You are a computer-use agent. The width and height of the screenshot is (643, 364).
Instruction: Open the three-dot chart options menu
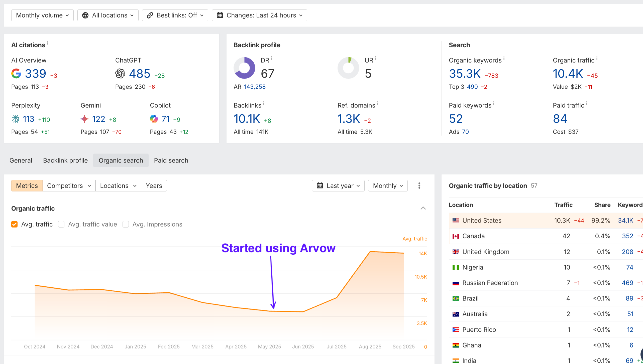tap(419, 186)
